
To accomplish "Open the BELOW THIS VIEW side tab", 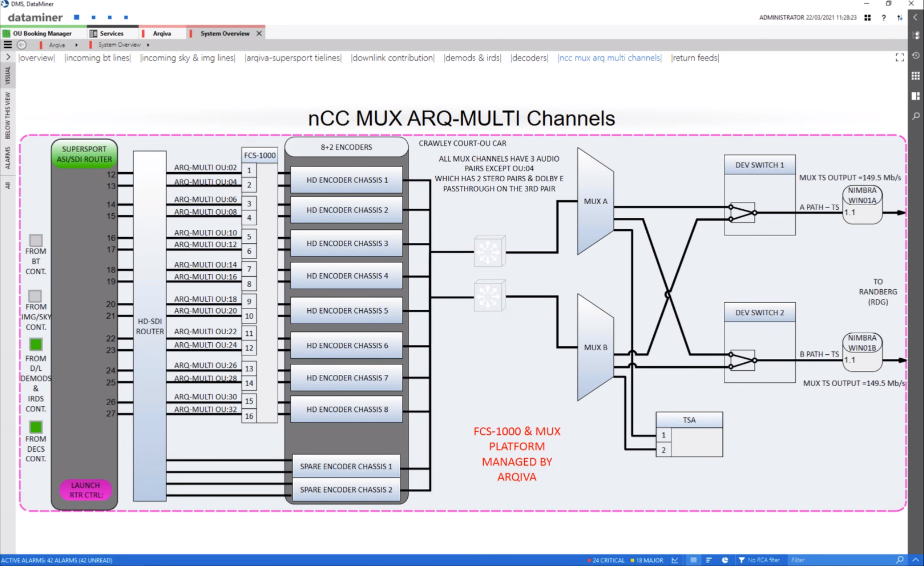I will click(x=8, y=115).
